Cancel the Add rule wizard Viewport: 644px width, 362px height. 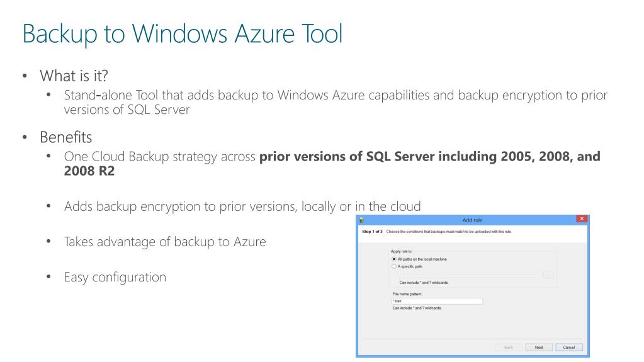[569, 348]
